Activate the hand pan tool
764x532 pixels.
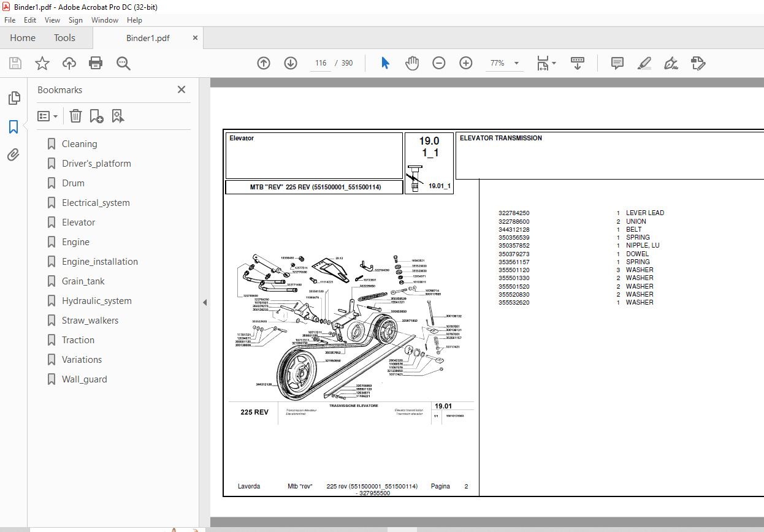[x=413, y=63]
